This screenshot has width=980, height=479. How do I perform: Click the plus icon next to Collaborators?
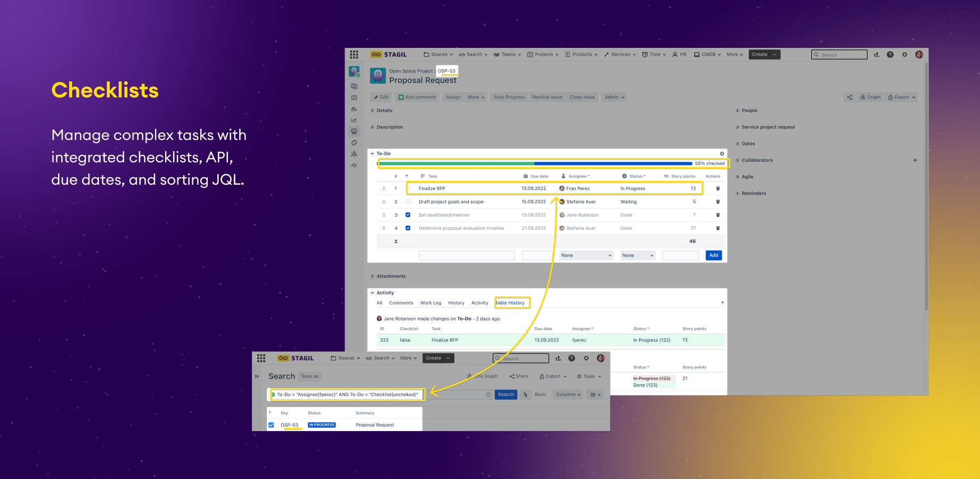(x=915, y=160)
